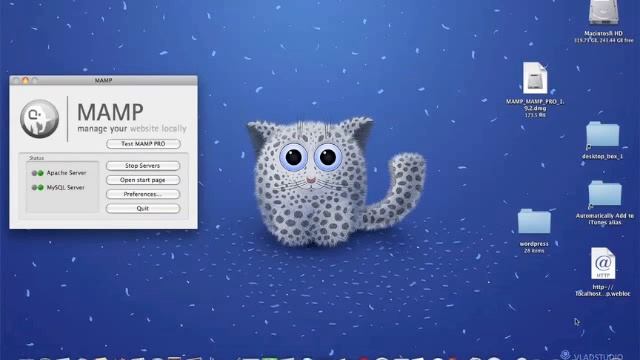Click the "manage your website locally" tagline
The image size is (640, 360).
pyautogui.click(x=132, y=129)
